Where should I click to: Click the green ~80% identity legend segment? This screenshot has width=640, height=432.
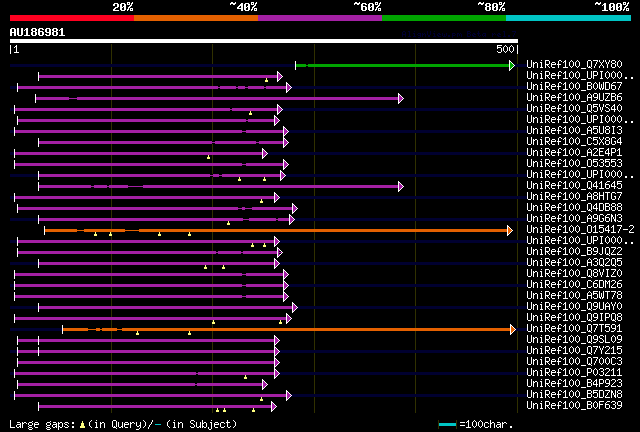point(444,18)
